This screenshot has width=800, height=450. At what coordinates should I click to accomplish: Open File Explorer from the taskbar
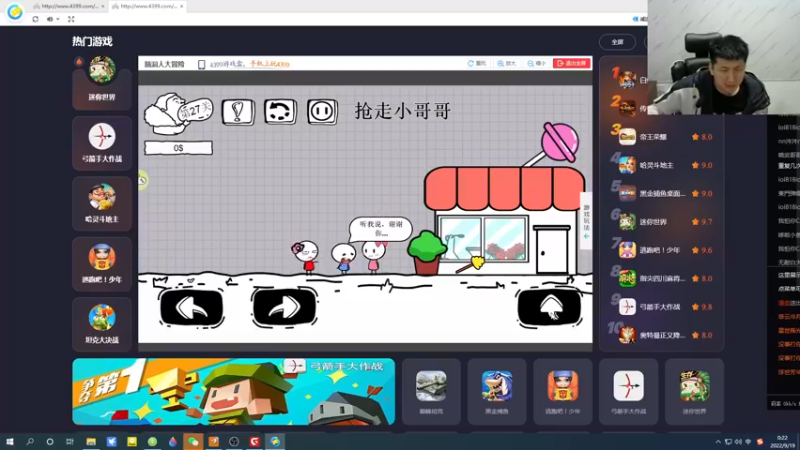point(91,441)
